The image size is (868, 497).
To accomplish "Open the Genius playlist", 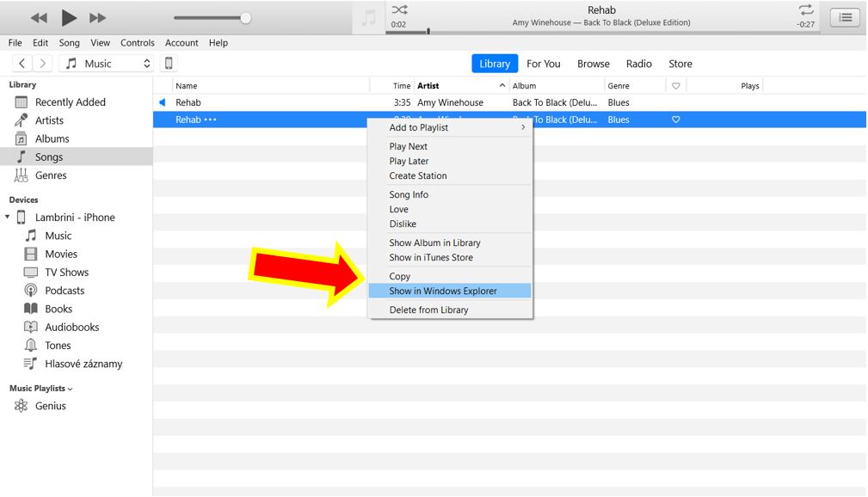I will pos(77,406).
